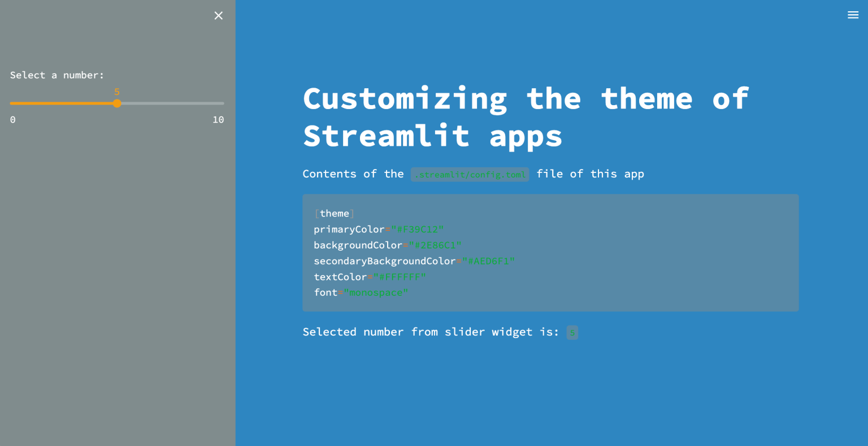
Task: Collapse the sidebar using the X icon
Action: (x=218, y=15)
